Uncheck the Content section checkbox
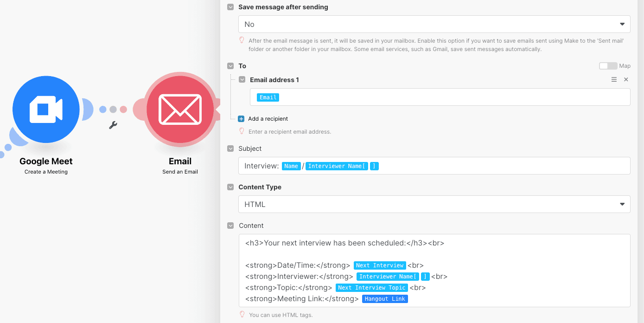 pos(230,226)
